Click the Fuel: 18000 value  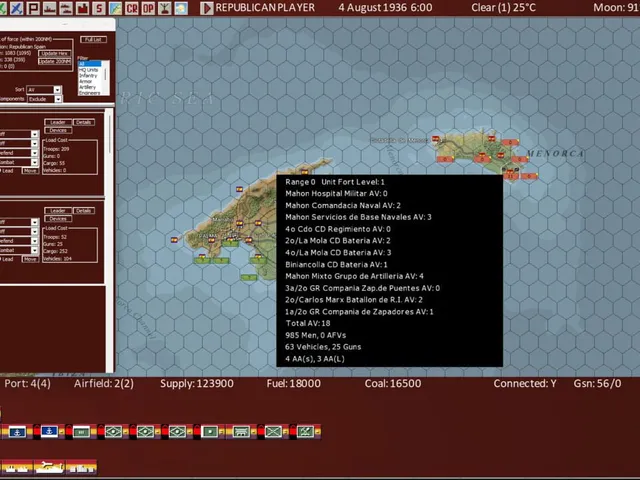[293, 384]
